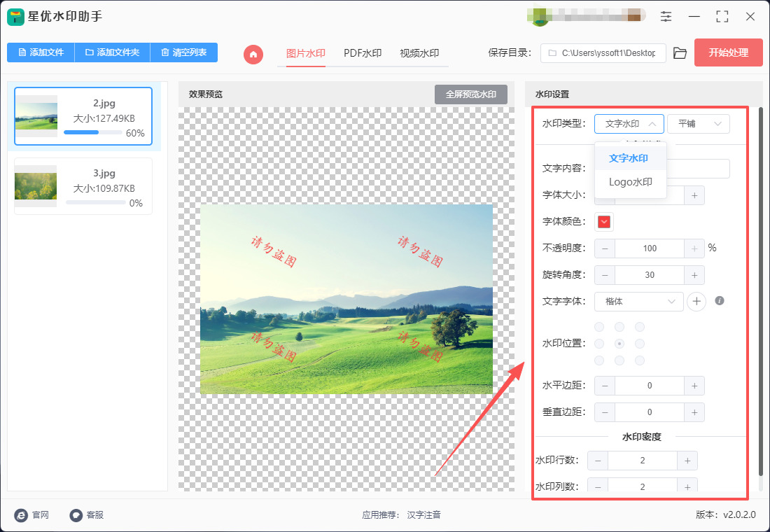
Task: Click 全屏预览水印 button
Action: (x=471, y=94)
